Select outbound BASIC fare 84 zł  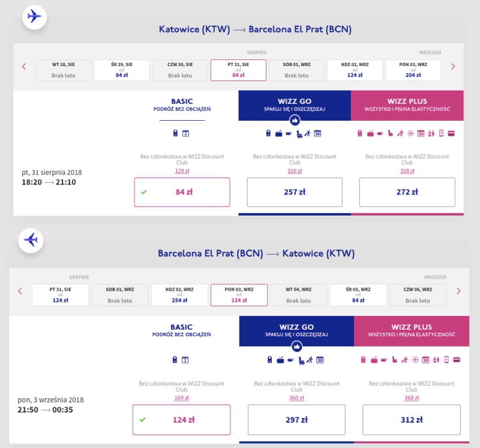click(182, 192)
